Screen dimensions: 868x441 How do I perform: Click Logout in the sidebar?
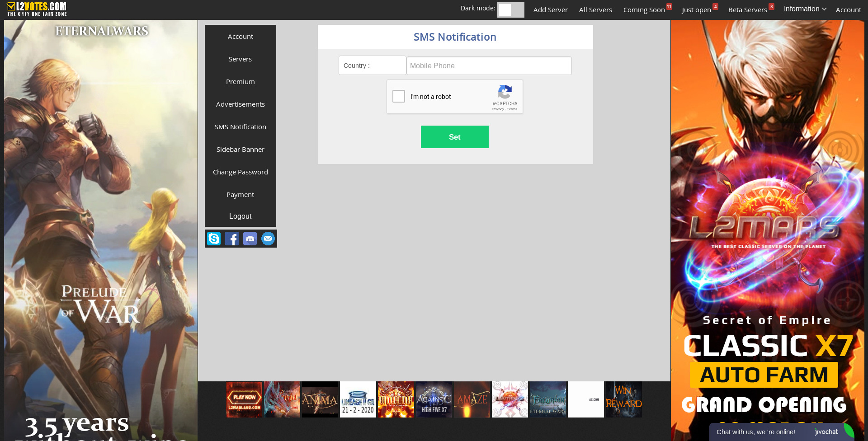[x=241, y=216]
